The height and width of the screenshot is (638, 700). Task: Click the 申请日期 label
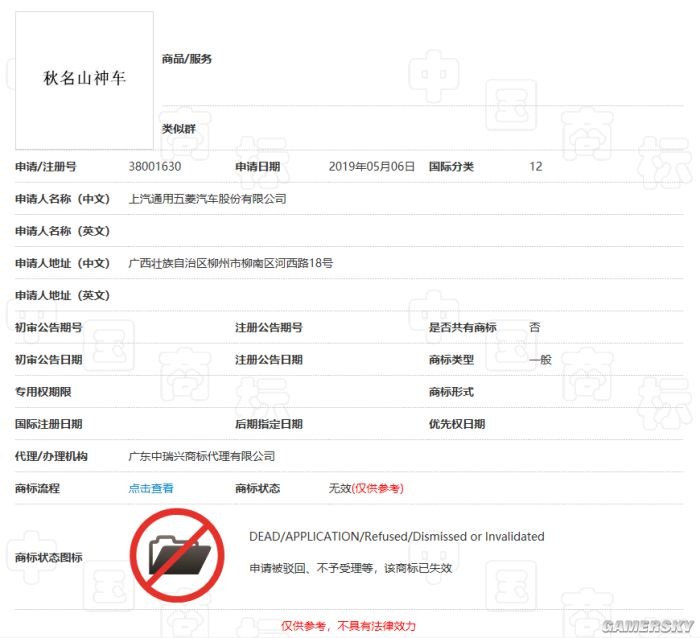pyautogui.click(x=258, y=167)
